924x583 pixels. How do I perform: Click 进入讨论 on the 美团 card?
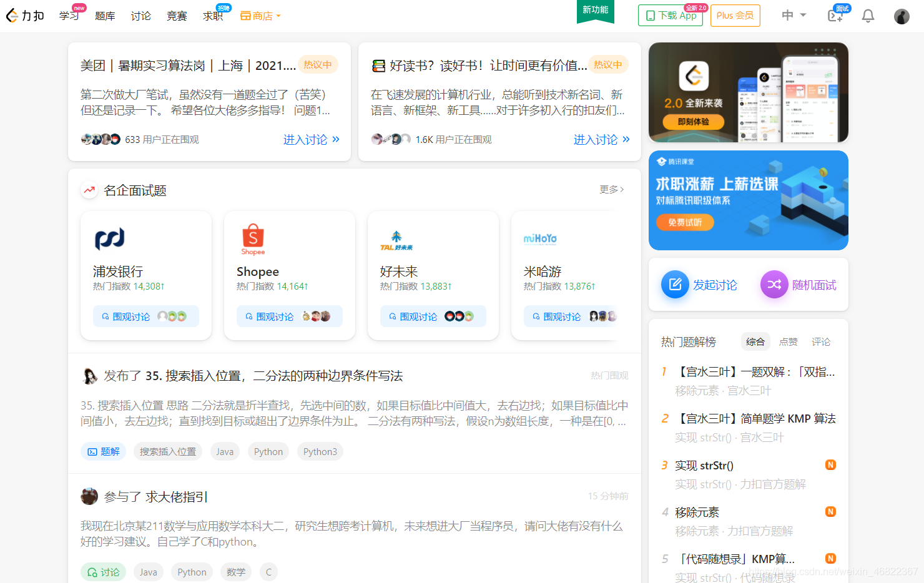tap(312, 139)
